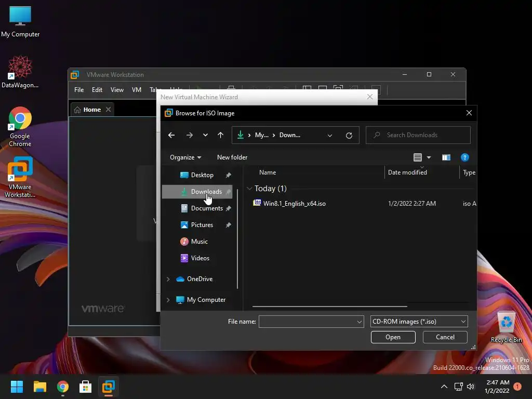
Task: Close the Home tab in VMware
Action: point(108,110)
